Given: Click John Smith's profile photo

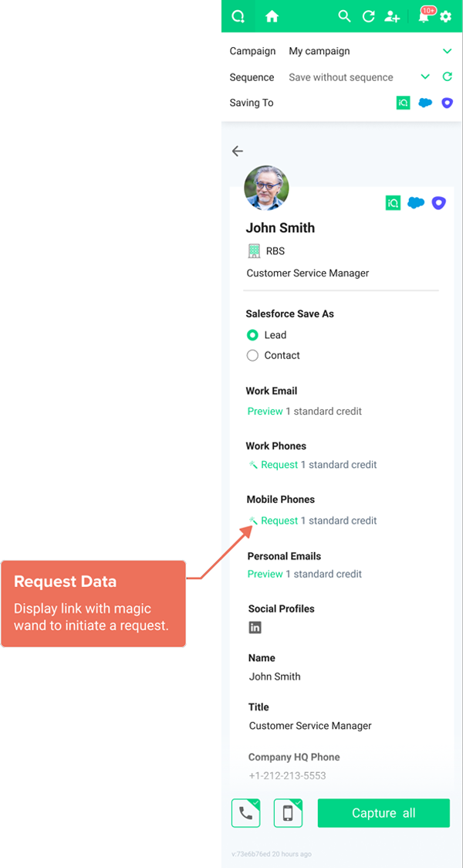Looking at the screenshot, I should point(266,188).
